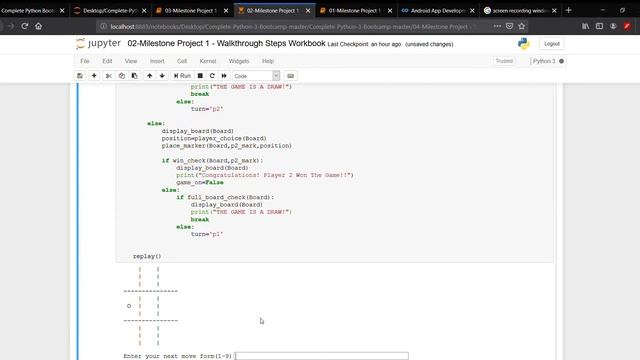The width and height of the screenshot is (640, 360).
Task: Click the 'unsaved changes' status text
Action: point(429,44)
